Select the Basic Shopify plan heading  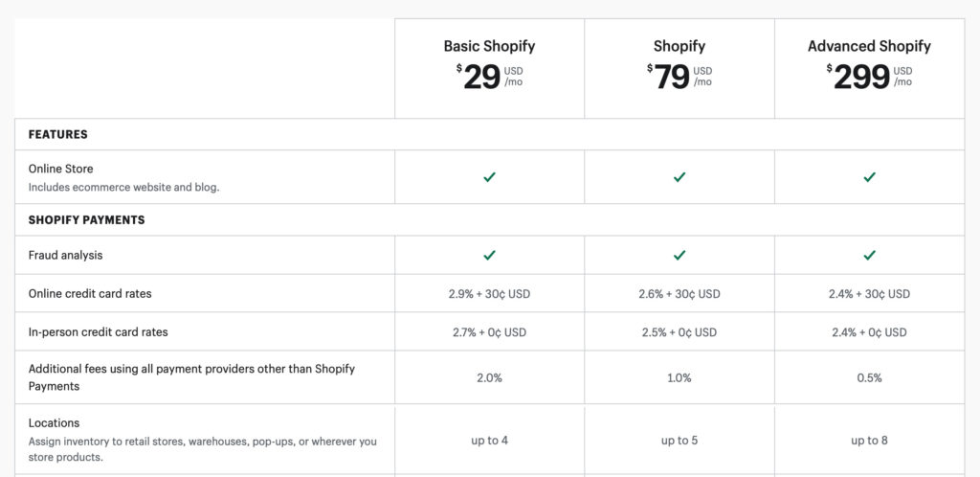pos(489,46)
